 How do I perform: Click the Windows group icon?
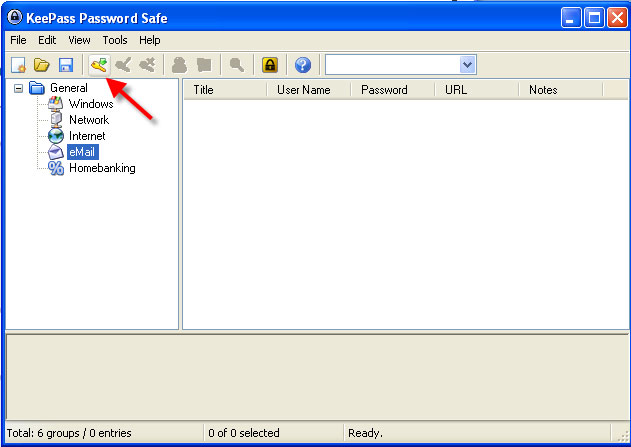pos(56,104)
